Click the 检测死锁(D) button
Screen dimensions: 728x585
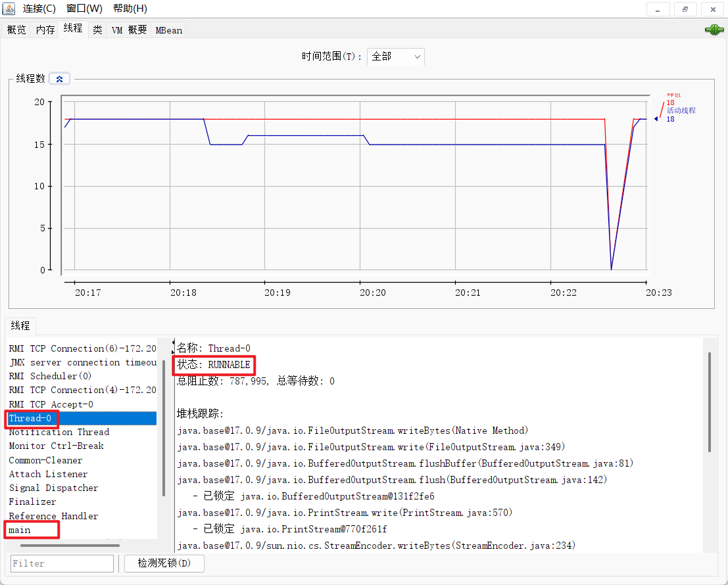coord(164,563)
